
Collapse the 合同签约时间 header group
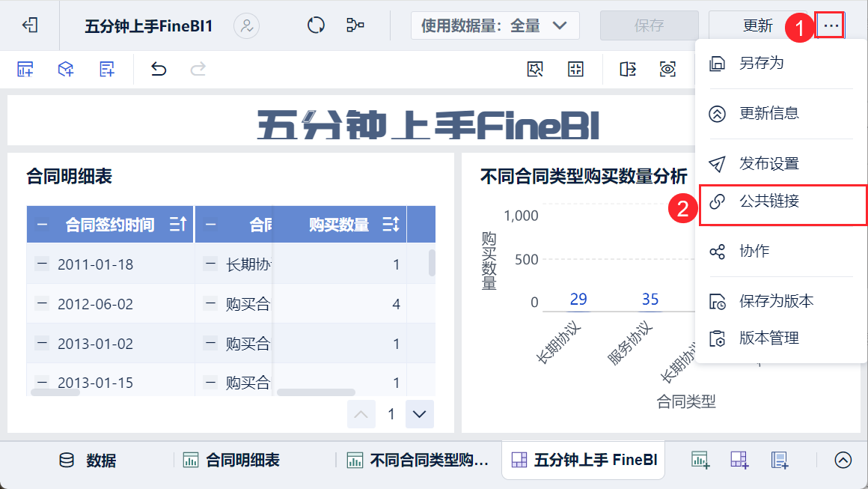pyautogui.click(x=42, y=225)
